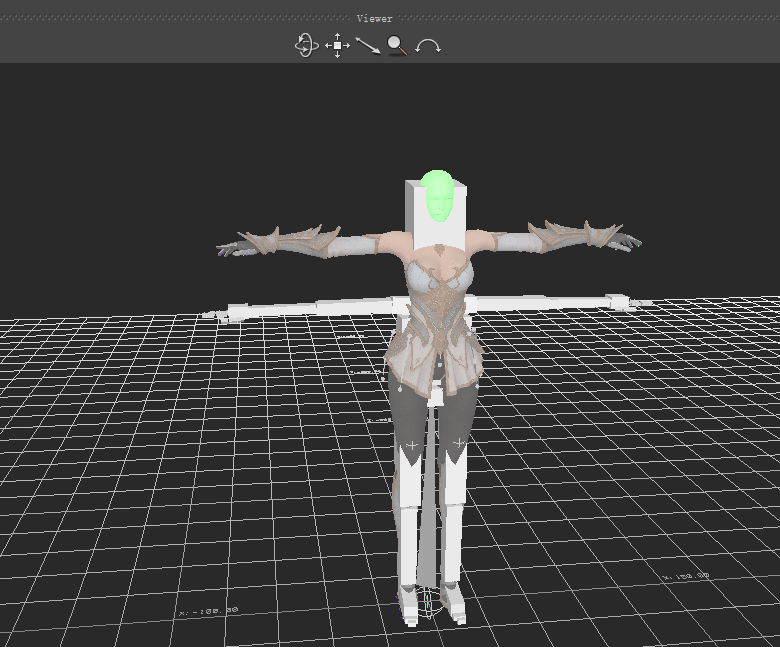
Task: Select the orbit rotate view tool
Action: 306,45
